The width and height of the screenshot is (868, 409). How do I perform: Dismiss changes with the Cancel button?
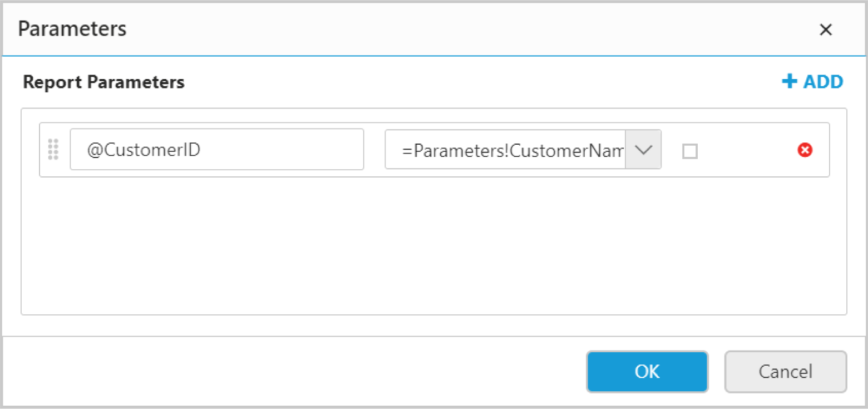(x=785, y=372)
